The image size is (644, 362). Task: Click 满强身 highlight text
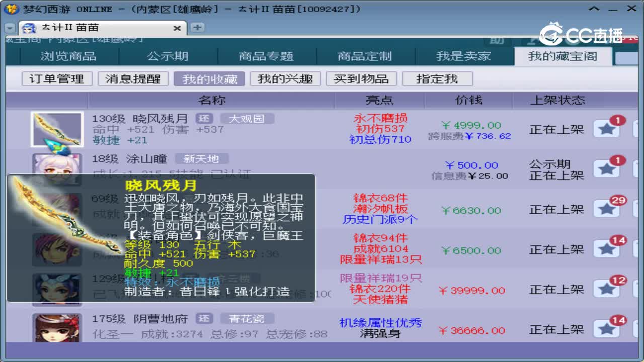coord(380,333)
